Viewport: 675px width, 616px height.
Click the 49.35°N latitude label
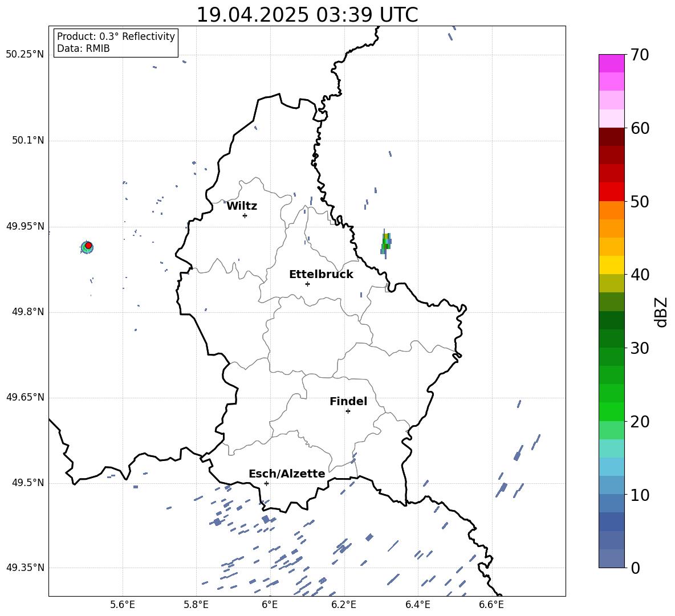(25, 568)
